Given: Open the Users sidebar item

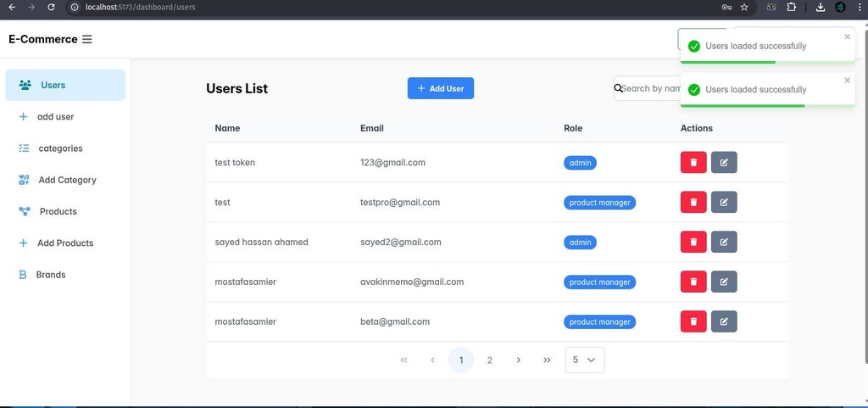Looking at the screenshot, I should (65, 85).
